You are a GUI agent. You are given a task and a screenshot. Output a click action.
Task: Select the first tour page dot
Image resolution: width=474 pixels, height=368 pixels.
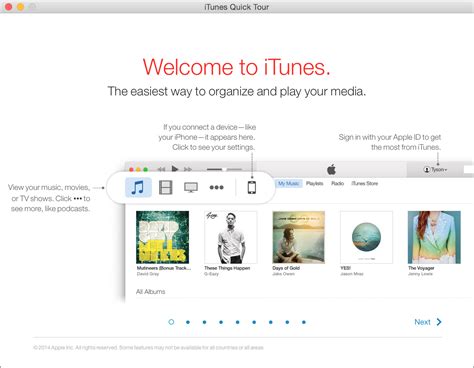[171, 322]
